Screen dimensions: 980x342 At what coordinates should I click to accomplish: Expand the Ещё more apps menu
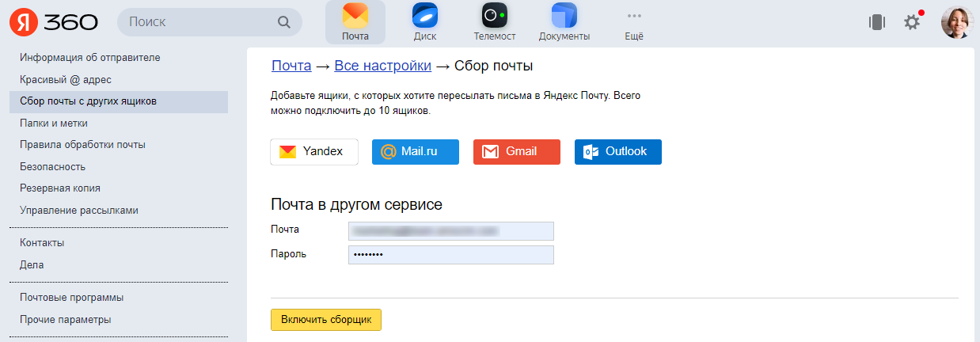[x=634, y=22]
